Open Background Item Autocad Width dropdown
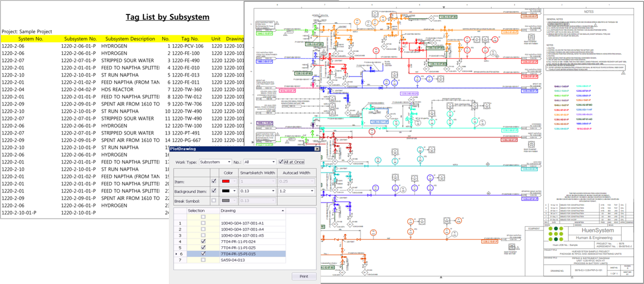This screenshot has height=284, width=644. 311,191
